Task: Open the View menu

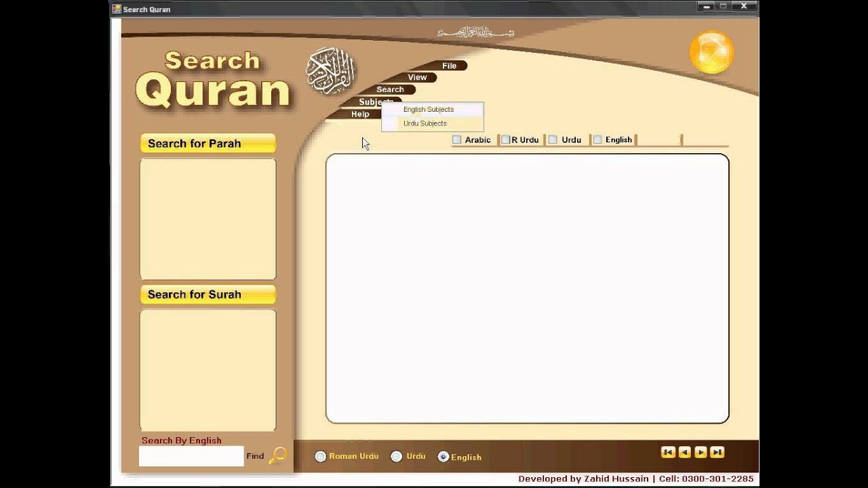Action: point(417,77)
